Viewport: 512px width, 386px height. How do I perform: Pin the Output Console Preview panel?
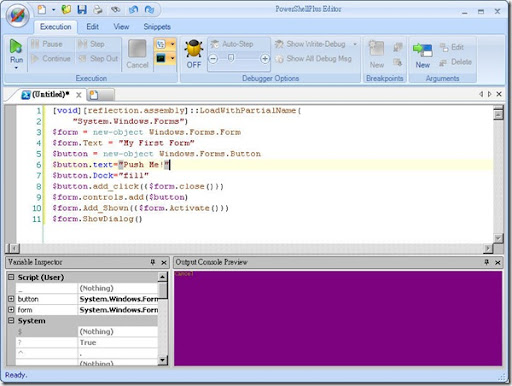click(x=487, y=262)
